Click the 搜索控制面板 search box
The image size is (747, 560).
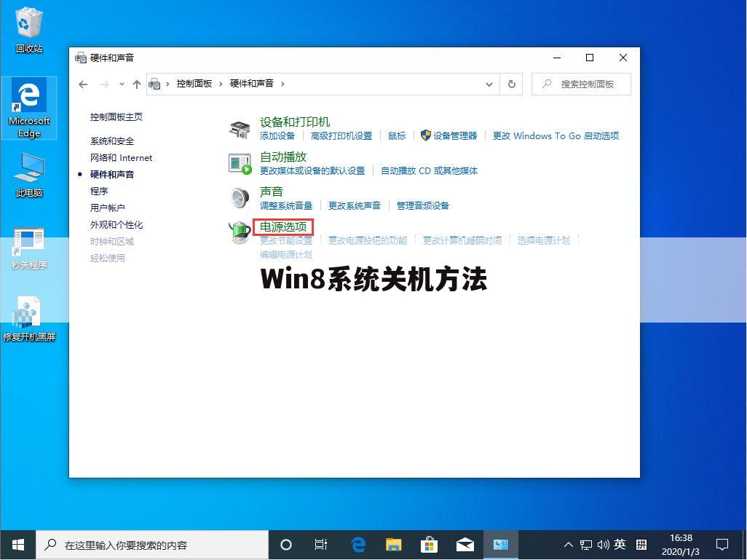[581, 84]
